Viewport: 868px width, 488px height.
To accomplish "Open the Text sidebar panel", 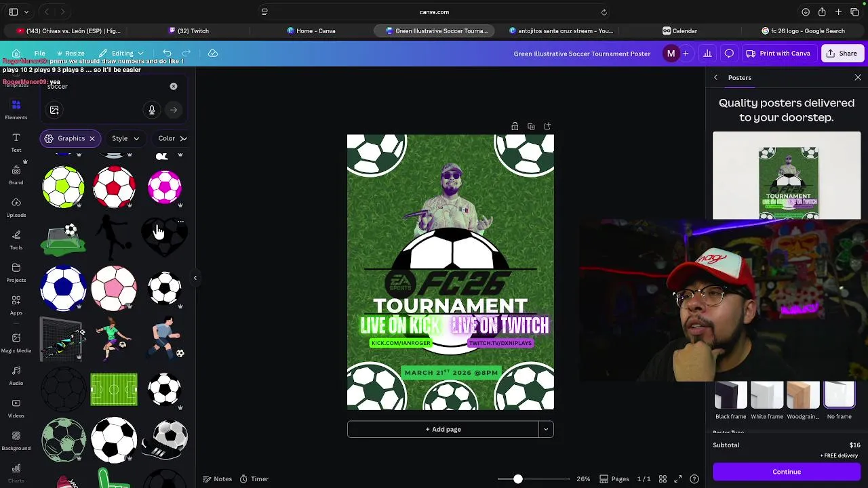I will click(16, 142).
